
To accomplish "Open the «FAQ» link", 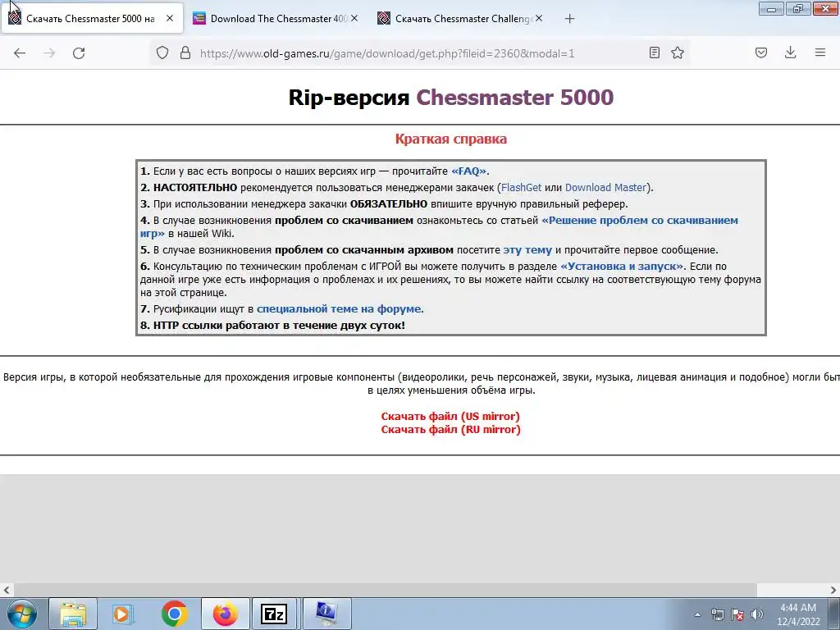I will (x=468, y=171).
